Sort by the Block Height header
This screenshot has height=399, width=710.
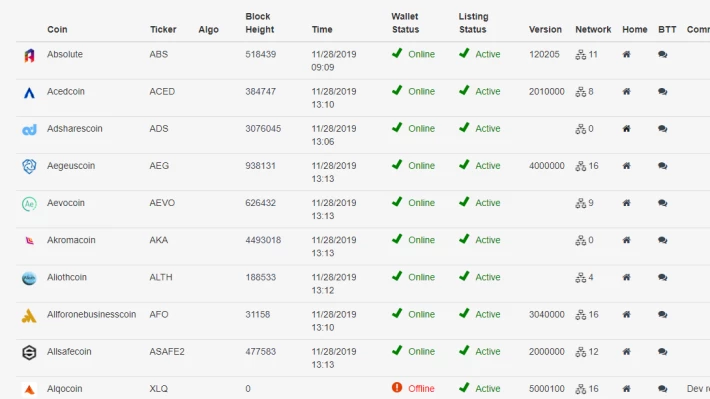[259, 23]
